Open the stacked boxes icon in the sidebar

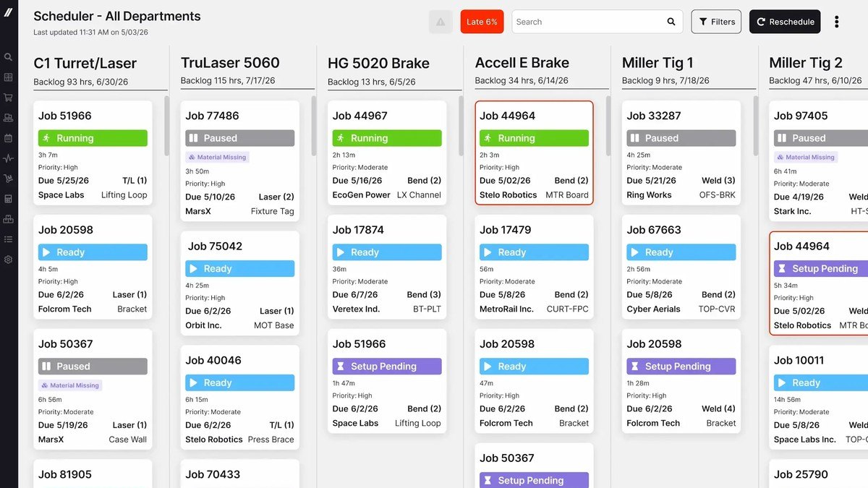click(9, 219)
